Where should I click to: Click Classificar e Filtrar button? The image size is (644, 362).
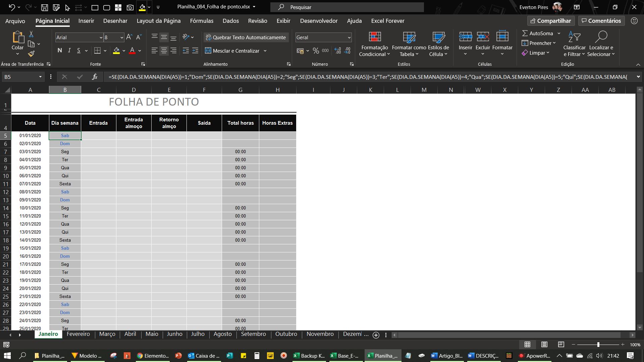(x=574, y=44)
